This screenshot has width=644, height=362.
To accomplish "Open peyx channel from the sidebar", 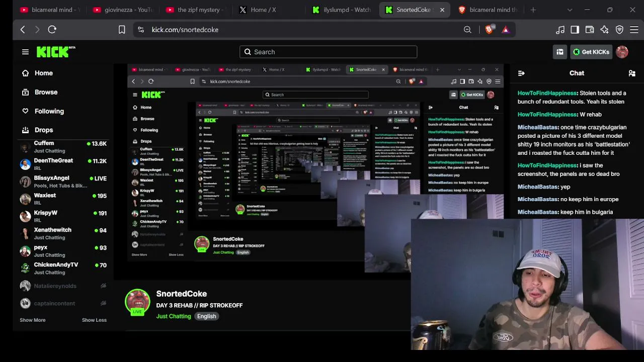I will [63, 251].
